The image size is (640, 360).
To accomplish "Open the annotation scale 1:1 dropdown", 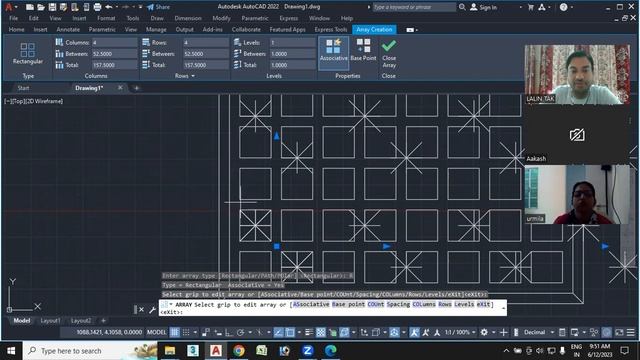I will pyautogui.click(x=460, y=332).
